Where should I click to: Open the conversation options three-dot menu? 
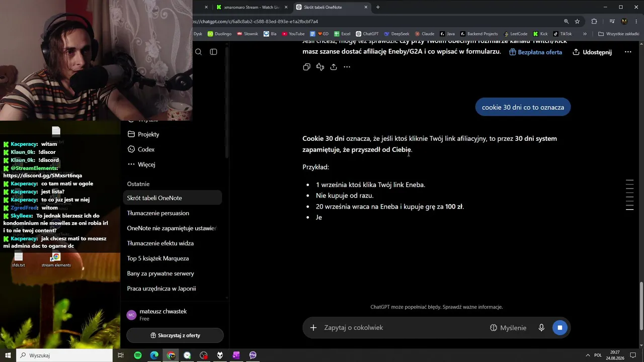[628, 52]
